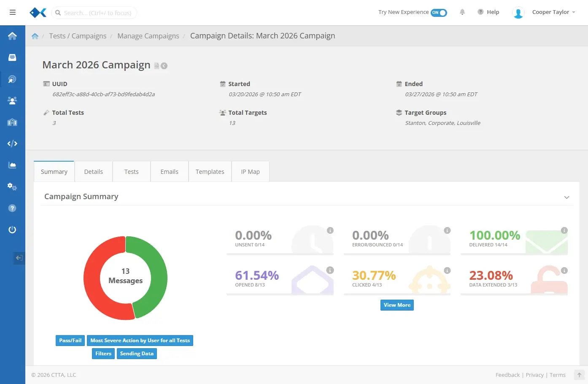Open the IP Map tab

point(250,172)
